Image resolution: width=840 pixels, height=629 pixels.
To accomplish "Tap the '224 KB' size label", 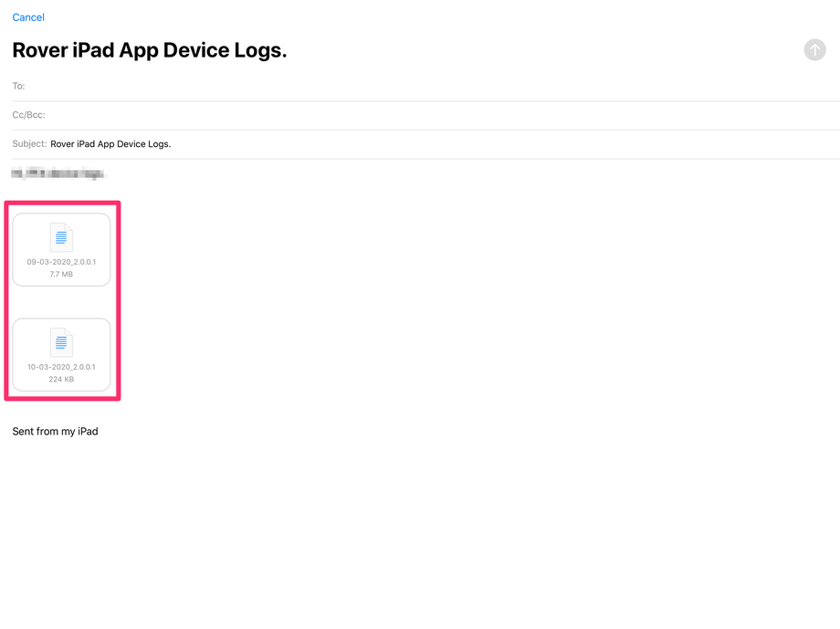I will click(x=61, y=380).
